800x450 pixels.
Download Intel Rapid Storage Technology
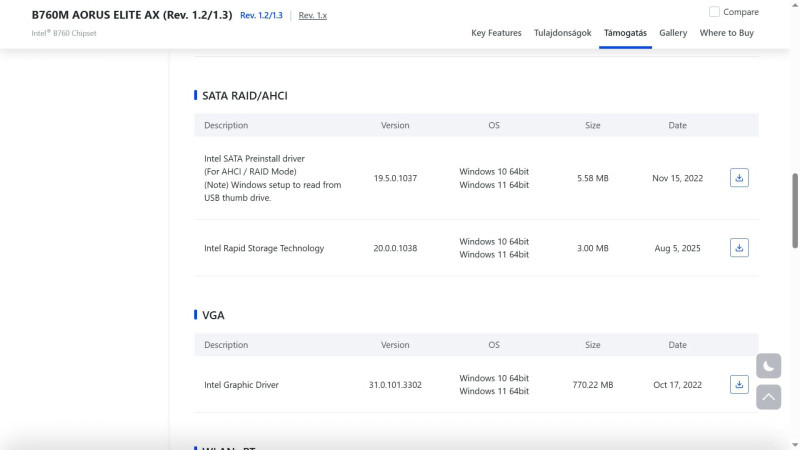click(739, 248)
